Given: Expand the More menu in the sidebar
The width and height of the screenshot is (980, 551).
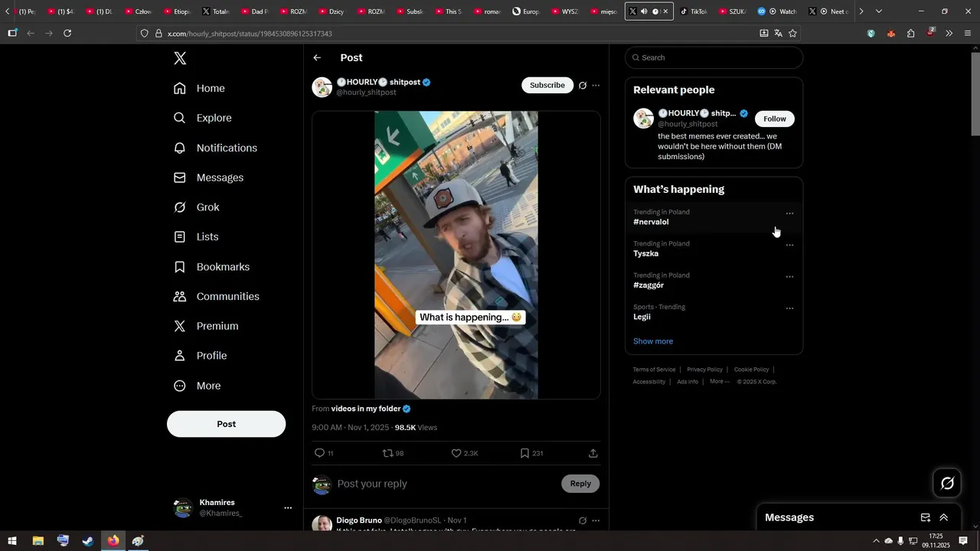Looking at the screenshot, I should (x=197, y=386).
